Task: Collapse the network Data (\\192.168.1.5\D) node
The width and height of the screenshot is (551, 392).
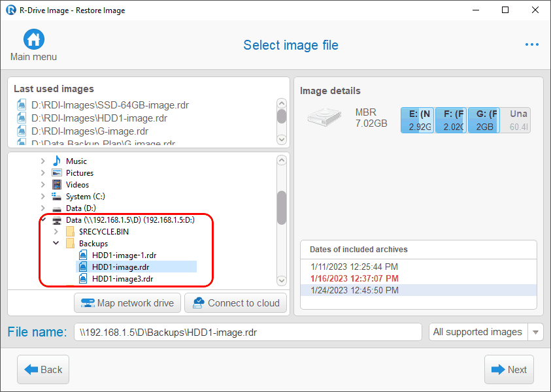Action: (x=43, y=220)
